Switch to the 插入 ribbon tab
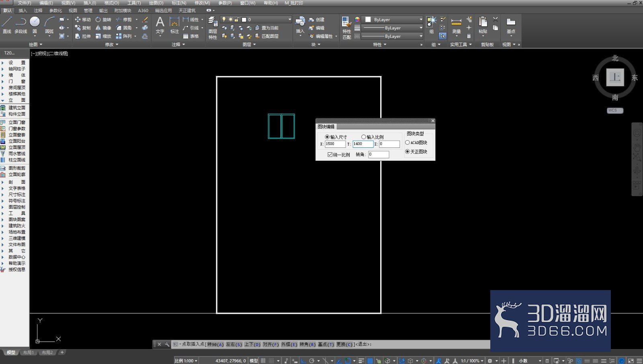The height and width of the screenshot is (364, 643). coord(23,10)
